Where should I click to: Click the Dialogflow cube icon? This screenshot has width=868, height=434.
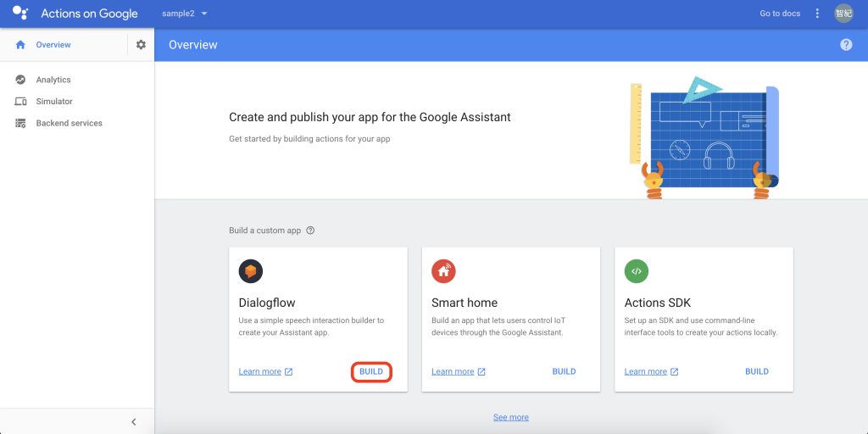[251, 271]
